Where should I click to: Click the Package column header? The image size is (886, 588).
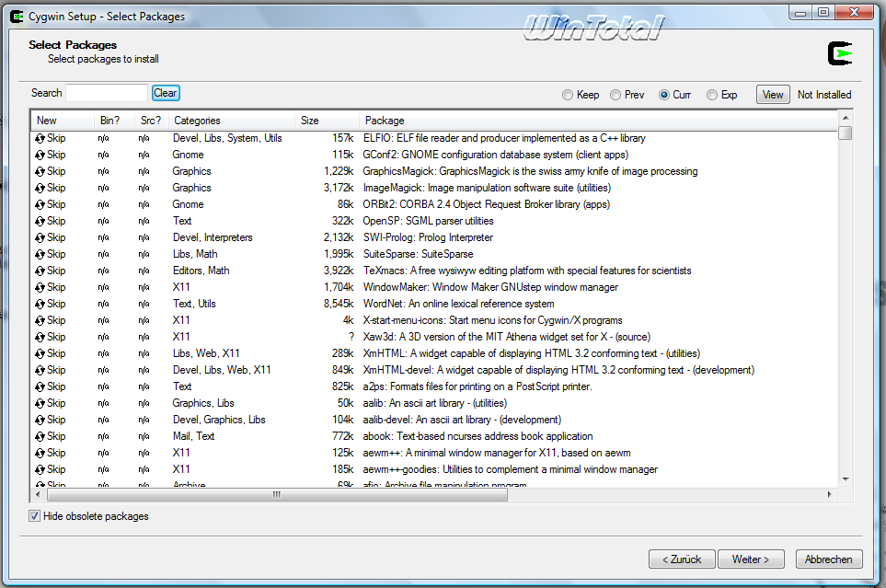click(x=598, y=121)
